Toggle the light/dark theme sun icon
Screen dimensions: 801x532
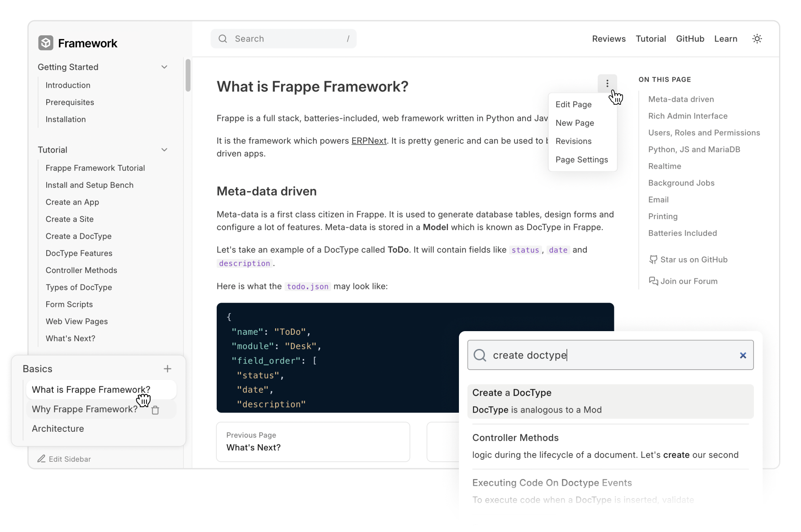757,39
